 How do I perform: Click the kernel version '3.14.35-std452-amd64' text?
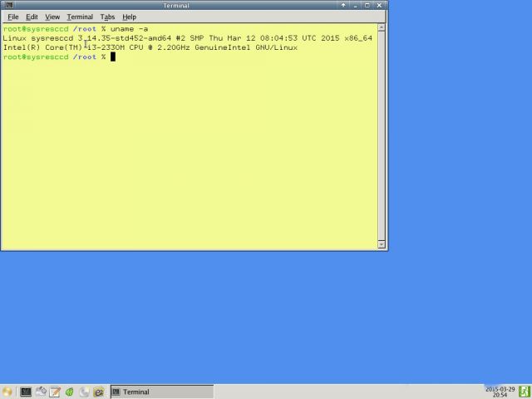pos(125,38)
